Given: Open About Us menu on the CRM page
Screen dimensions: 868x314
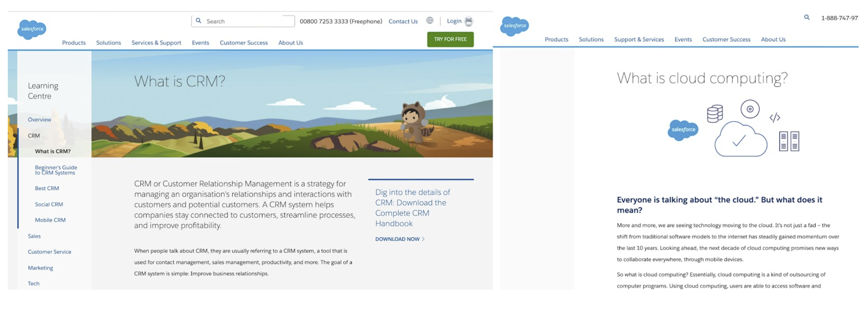Looking at the screenshot, I should (x=291, y=43).
